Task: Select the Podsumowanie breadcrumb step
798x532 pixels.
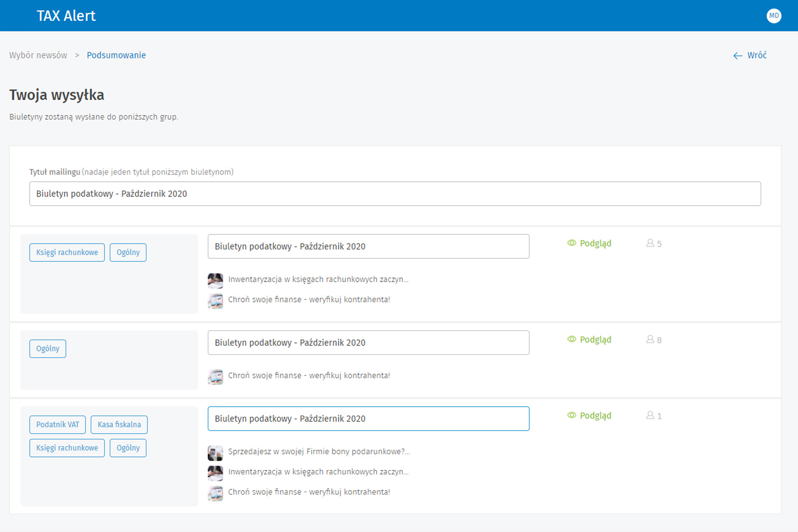Action: pyautogui.click(x=116, y=56)
